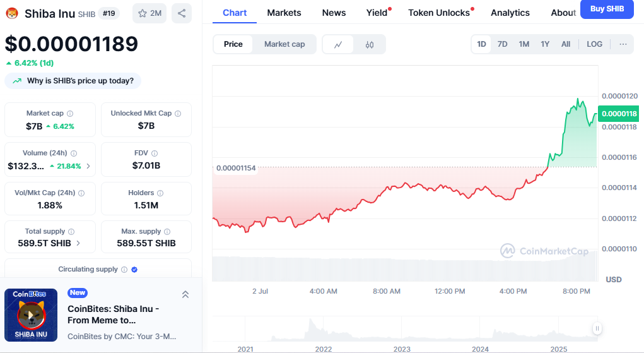Expand Total supply details arrow

78,243
